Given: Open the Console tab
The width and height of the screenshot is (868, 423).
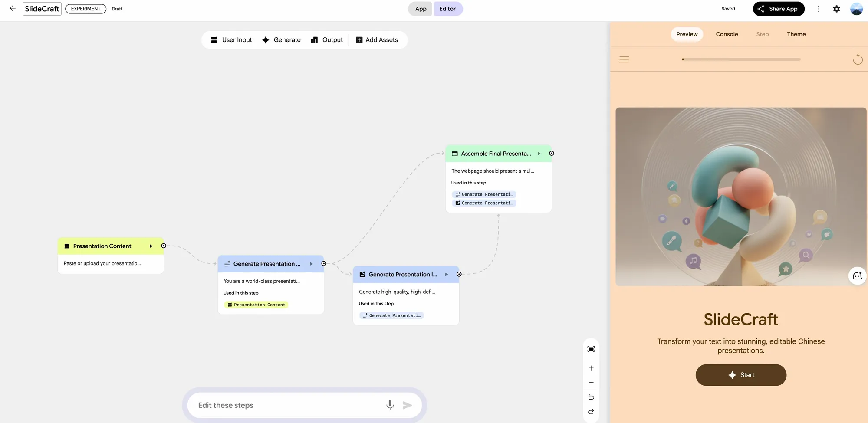Looking at the screenshot, I should [727, 34].
